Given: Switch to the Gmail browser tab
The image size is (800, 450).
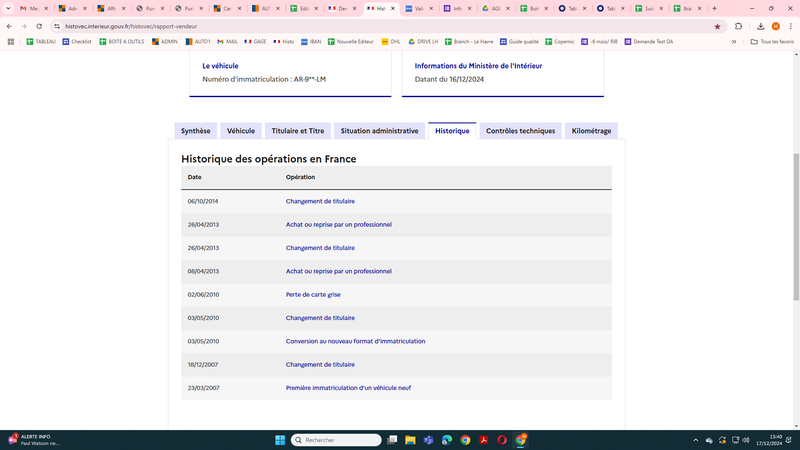Looking at the screenshot, I should (x=33, y=8).
